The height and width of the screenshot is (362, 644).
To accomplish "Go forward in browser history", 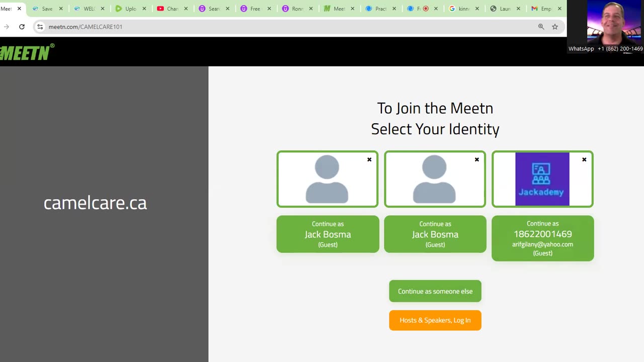I will [x=6, y=27].
